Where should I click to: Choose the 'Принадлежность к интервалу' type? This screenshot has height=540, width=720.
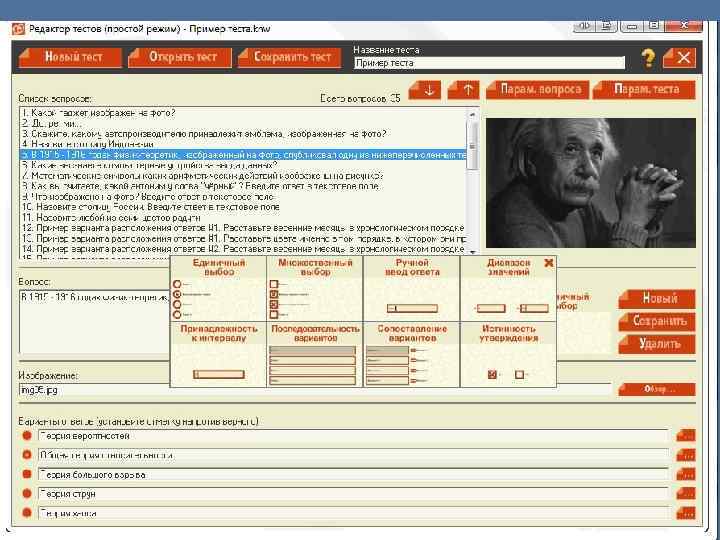tap(219, 354)
